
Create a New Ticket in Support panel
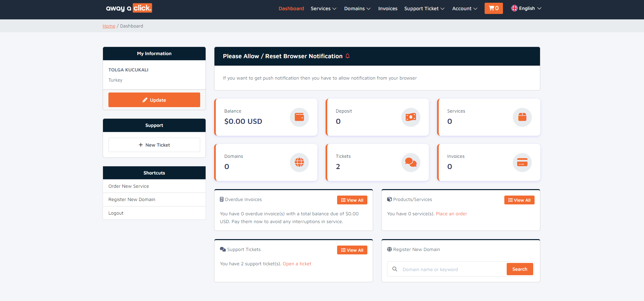(154, 145)
